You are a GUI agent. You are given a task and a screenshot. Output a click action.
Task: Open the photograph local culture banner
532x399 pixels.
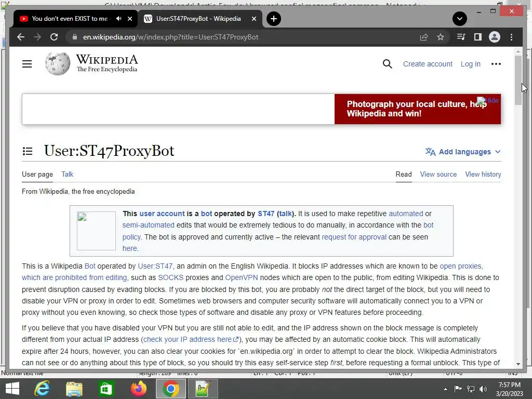[416, 109]
